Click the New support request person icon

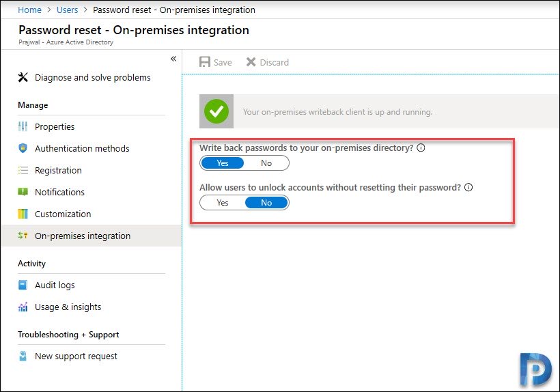coord(23,356)
